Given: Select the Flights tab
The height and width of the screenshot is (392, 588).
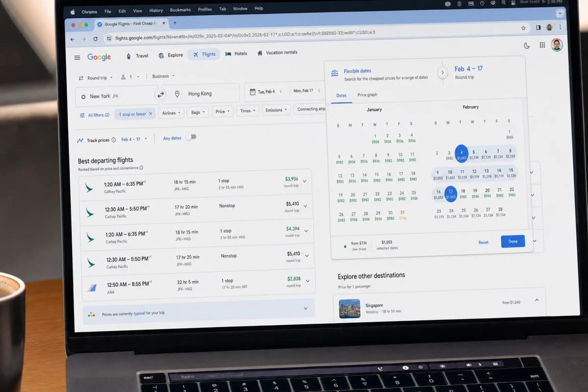Looking at the screenshot, I should (x=204, y=54).
